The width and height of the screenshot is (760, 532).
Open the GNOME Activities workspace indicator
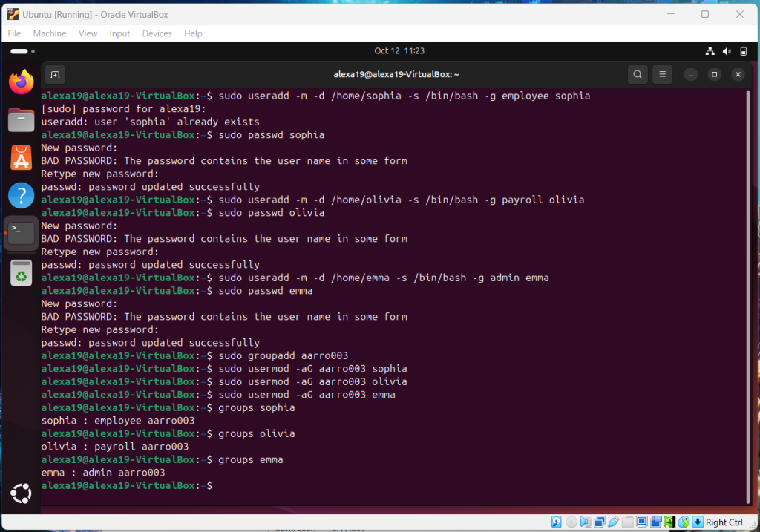click(x=19, y=51)
